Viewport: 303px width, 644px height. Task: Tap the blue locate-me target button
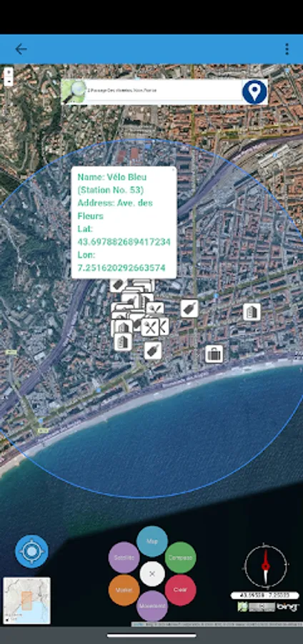click(x=31, y=552)
